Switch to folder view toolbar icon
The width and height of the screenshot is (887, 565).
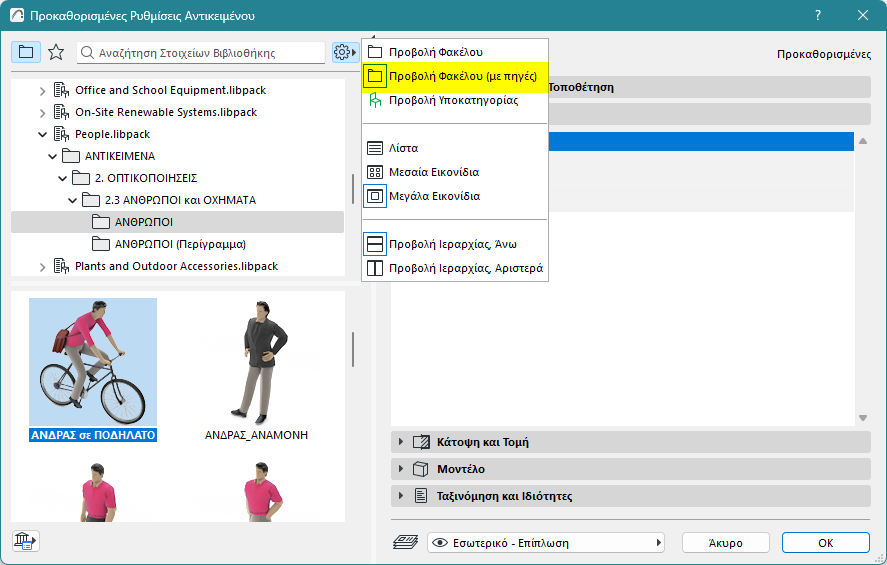pos(26,53)
